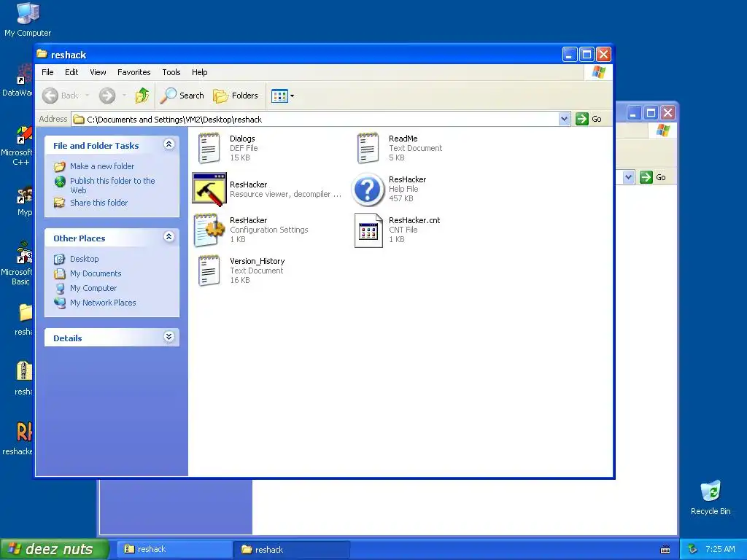Open the ResHacker Help File question-mark icon
This screenshot has width=747, height=560.
pyautogui.click(x=368, y=189)
